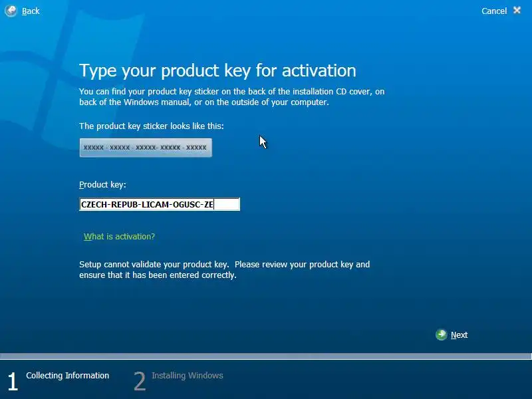This screenshot has height=399, width=532.
Task: Click the Back text label
Action: tap(31, 11)
